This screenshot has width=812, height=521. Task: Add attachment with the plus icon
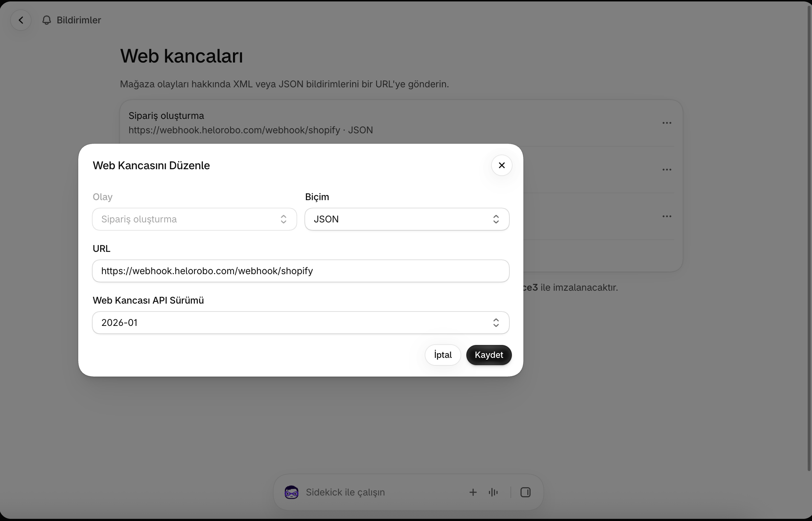coord(473,492)
